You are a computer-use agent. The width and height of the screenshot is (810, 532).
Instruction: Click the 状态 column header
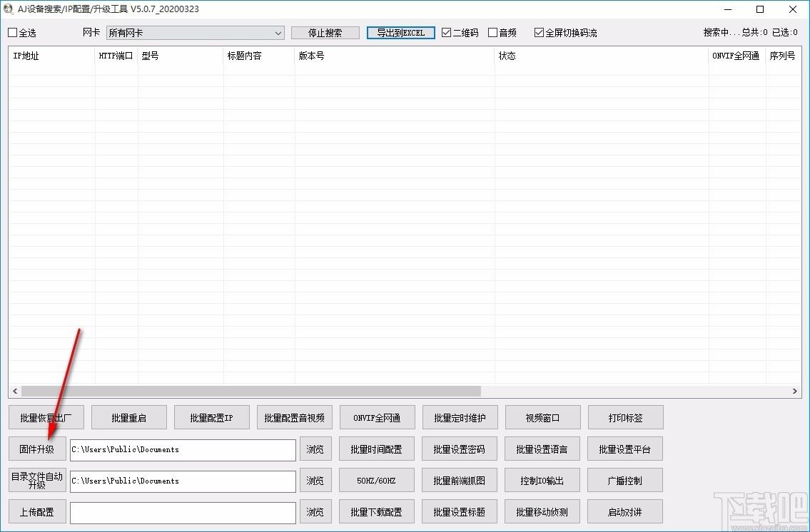[601, 56]
